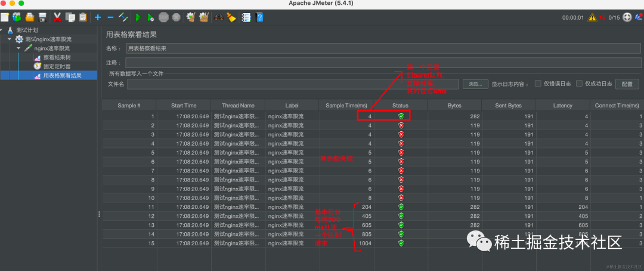Screen dimensions: 644x271
Task: Select 固定定时器 in the tree
Action: (57, 66)
